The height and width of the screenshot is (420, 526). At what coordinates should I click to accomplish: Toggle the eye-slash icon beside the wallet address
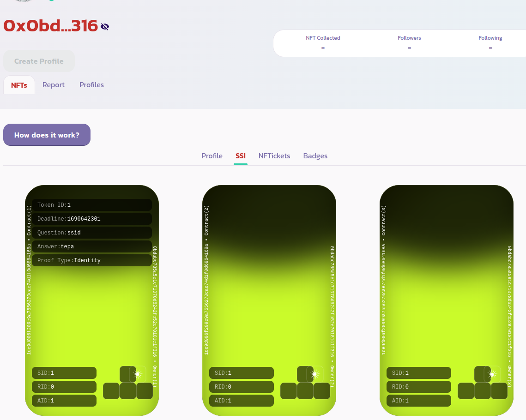[x=105, y=27]
